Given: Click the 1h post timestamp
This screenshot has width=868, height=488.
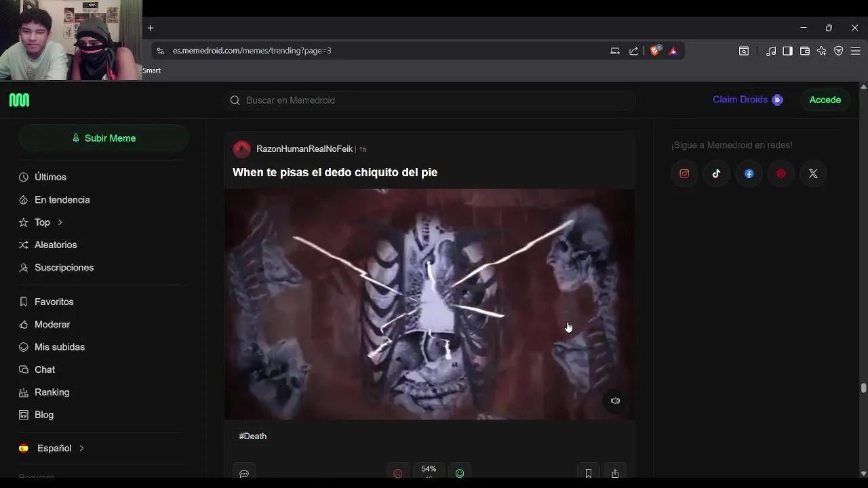Looking at the screenshot, I should [x=363, y=150].
